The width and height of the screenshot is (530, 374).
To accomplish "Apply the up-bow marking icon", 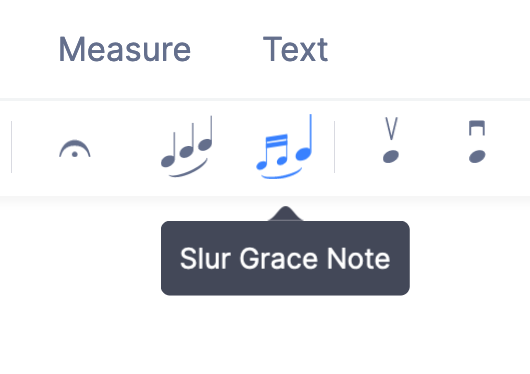I will pos(391,140).
